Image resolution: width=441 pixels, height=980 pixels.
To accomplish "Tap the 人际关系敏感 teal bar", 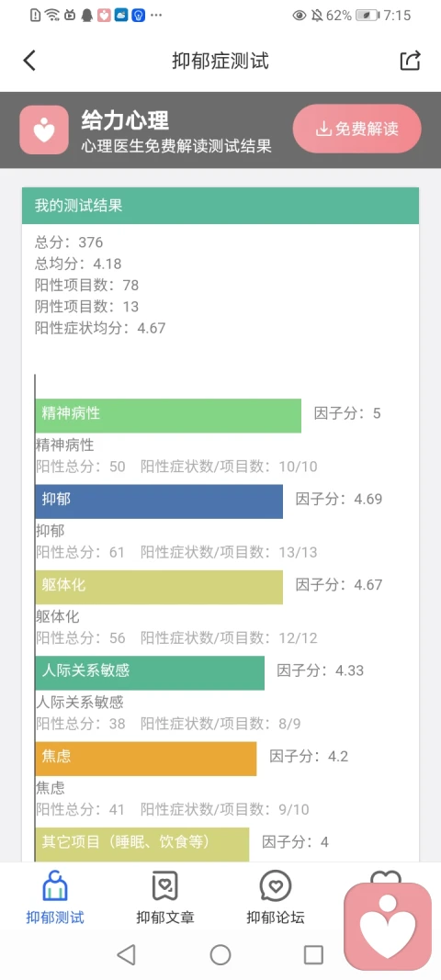I will coord(150,673).
